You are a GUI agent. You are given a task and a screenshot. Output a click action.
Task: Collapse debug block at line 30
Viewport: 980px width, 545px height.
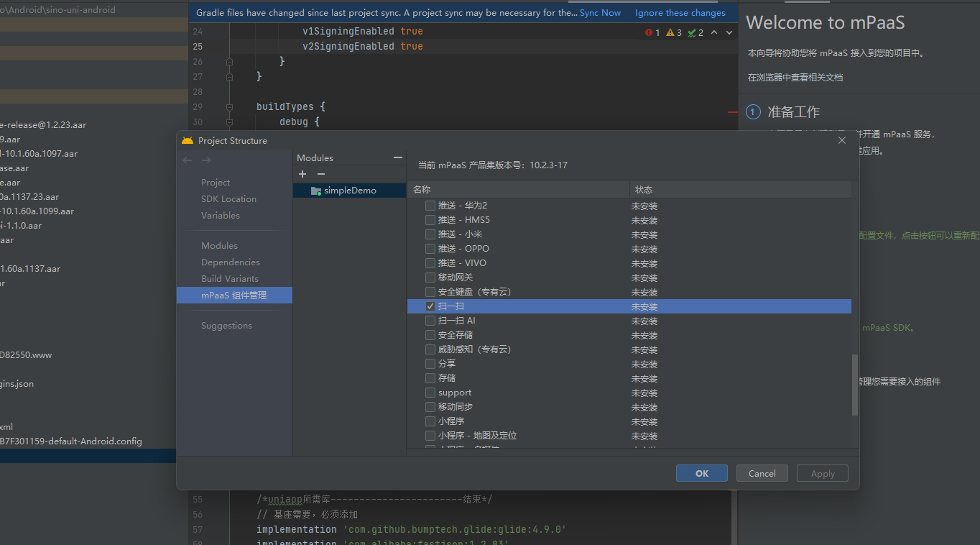coord(229,122)
